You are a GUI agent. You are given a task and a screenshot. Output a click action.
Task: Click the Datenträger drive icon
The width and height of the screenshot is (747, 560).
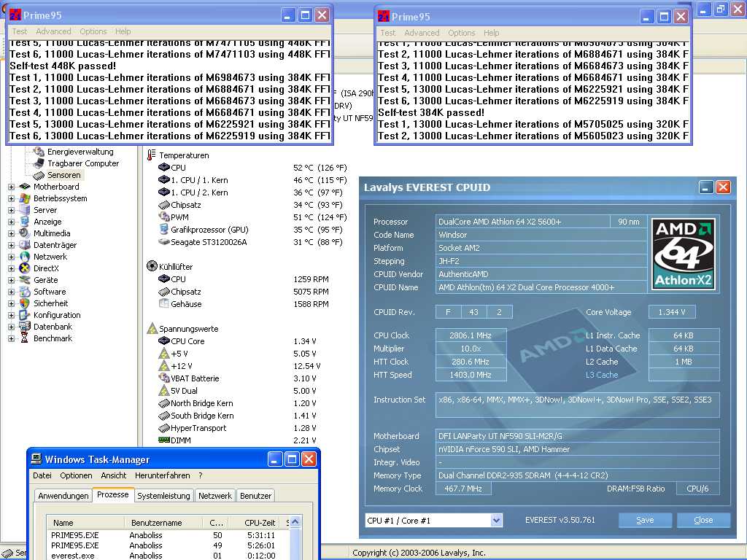(25, 245)
